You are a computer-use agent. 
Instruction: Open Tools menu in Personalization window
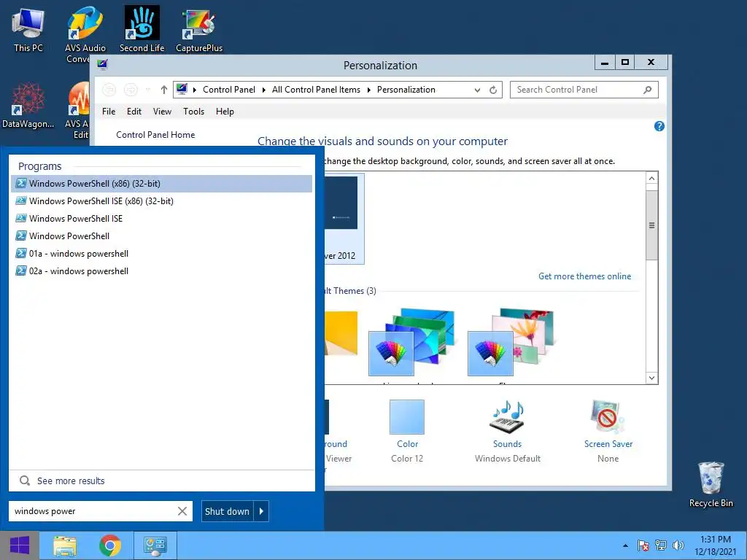[x=193, y=112]
